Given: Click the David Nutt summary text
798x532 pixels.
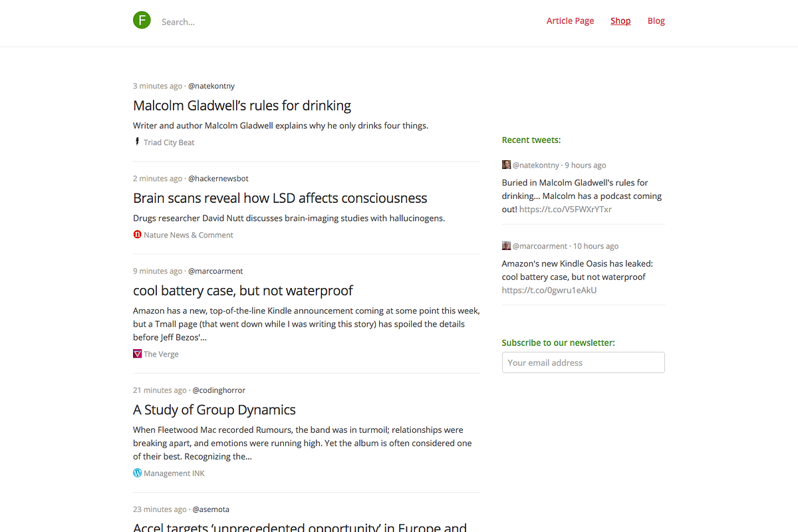Looking at the screenshot, I should 289,217.
